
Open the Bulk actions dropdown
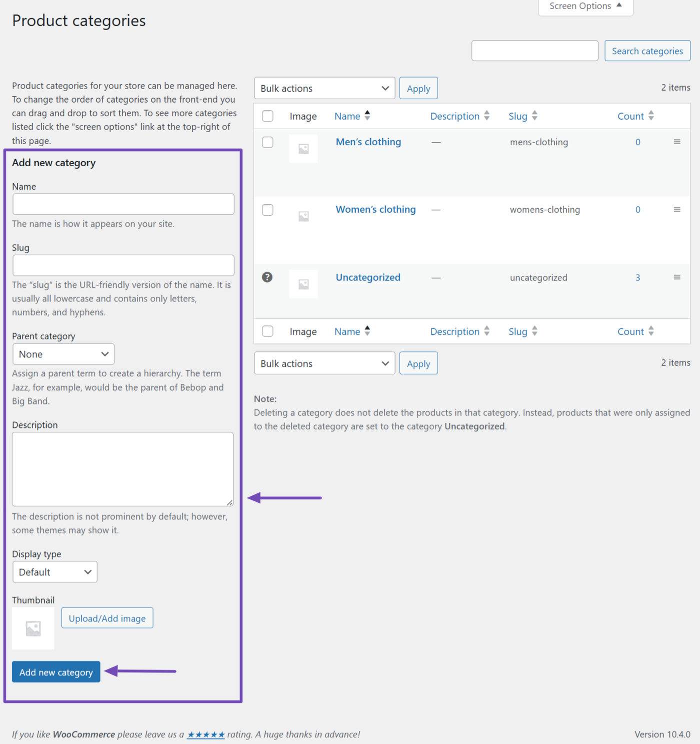coord(324,88)
